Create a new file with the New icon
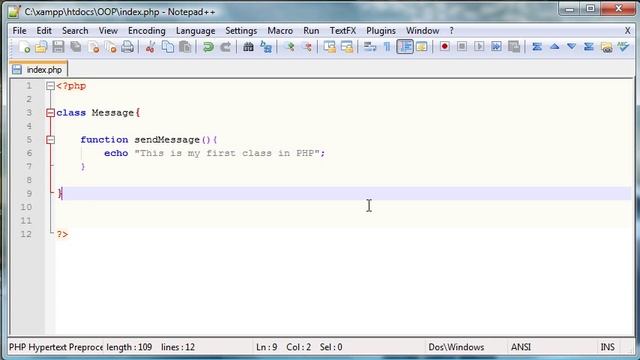Viewport: 640px width, 360px height. pyautogui.click(x=24, y=47)
